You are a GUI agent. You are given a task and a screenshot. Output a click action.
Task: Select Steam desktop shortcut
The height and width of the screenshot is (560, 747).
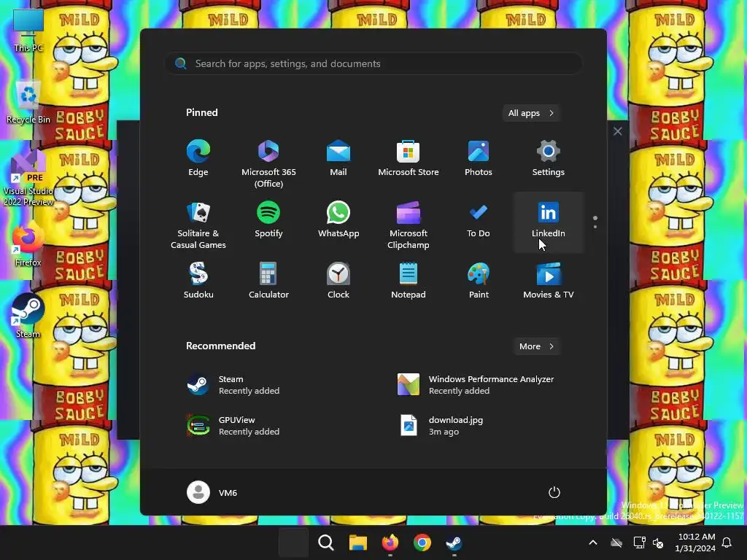click(28, 315)
